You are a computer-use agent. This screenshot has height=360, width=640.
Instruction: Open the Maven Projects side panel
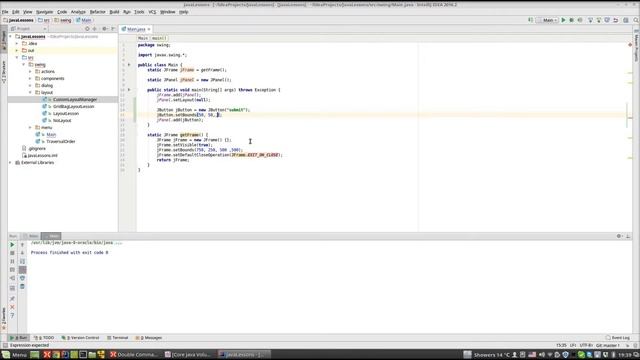coord(636,46)
